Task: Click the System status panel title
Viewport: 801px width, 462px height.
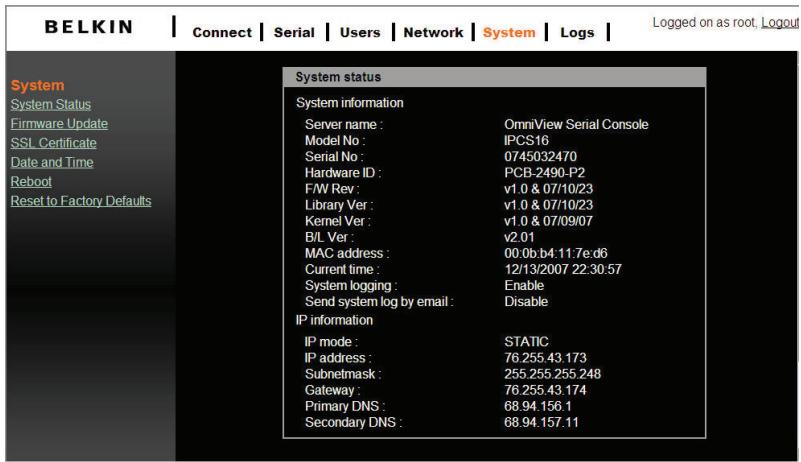Action: coord(338,77)
